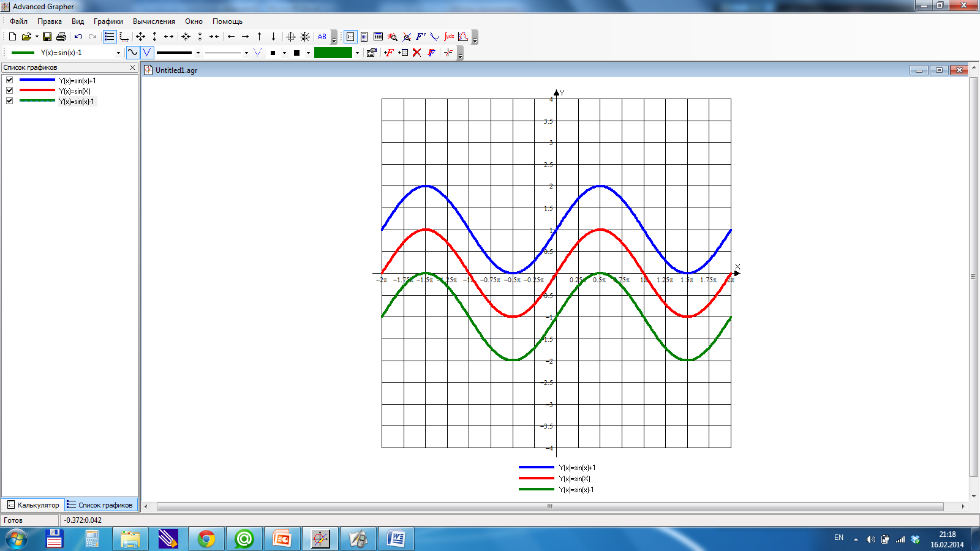Save the document using the floppy disk icon

pos(47,37)
